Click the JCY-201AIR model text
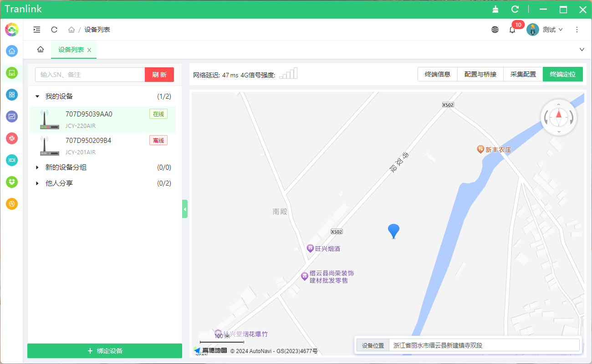This screenshot has width=592, height=364. click(x=81, y=152)
